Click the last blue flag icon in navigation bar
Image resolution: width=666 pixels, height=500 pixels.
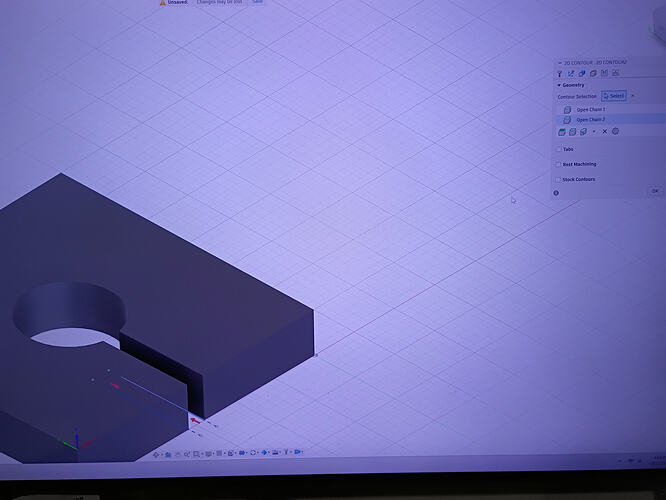pos(297,452)
